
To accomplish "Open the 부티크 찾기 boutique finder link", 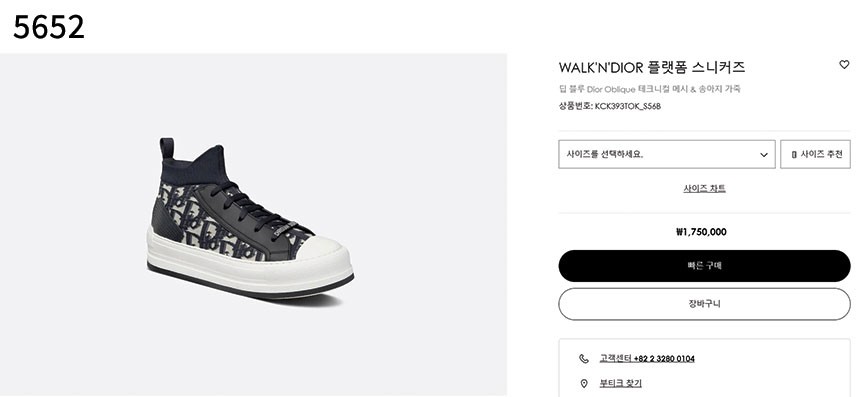I will pos(620,383).
